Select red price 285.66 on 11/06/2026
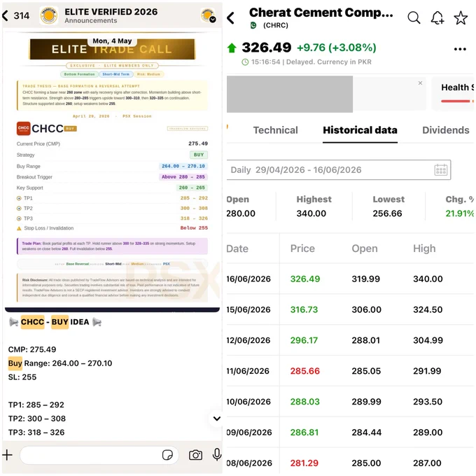The height and width of the screenshot is (476, 476). [304, 371]
